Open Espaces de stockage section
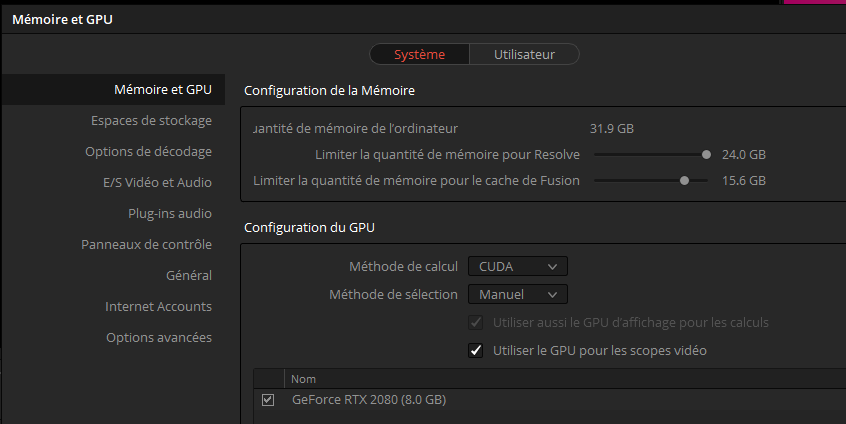Screen dimensions: 846x424 coord(151,120)
